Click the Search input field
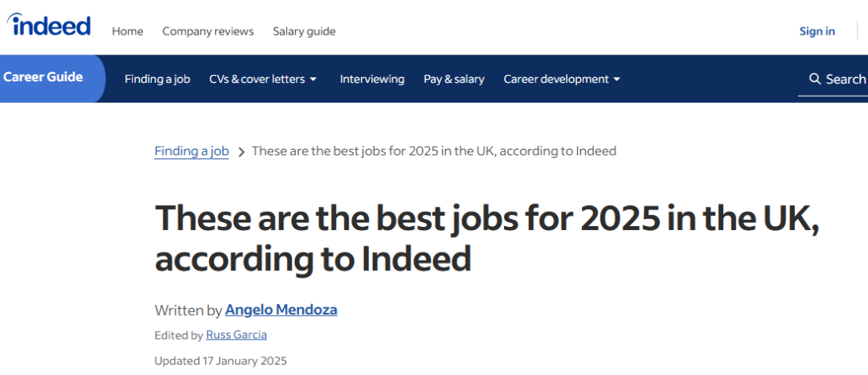Screen dimensions: 868x375 point(833,80)
